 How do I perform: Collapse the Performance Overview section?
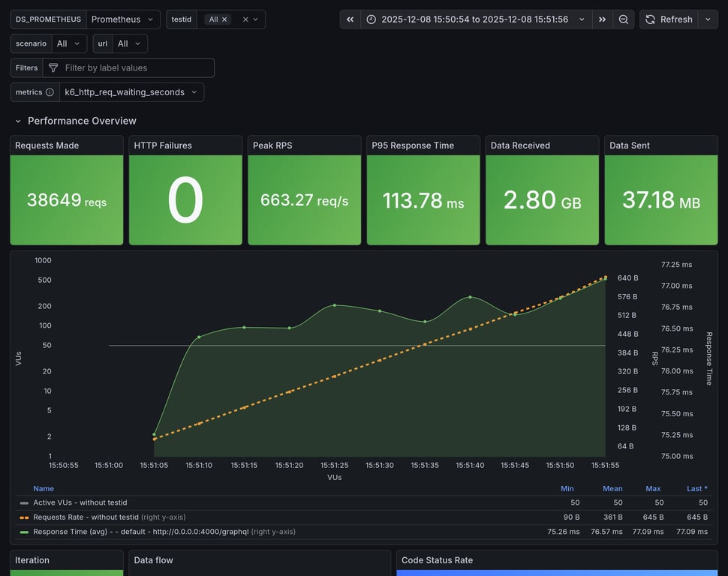[18, 120]
